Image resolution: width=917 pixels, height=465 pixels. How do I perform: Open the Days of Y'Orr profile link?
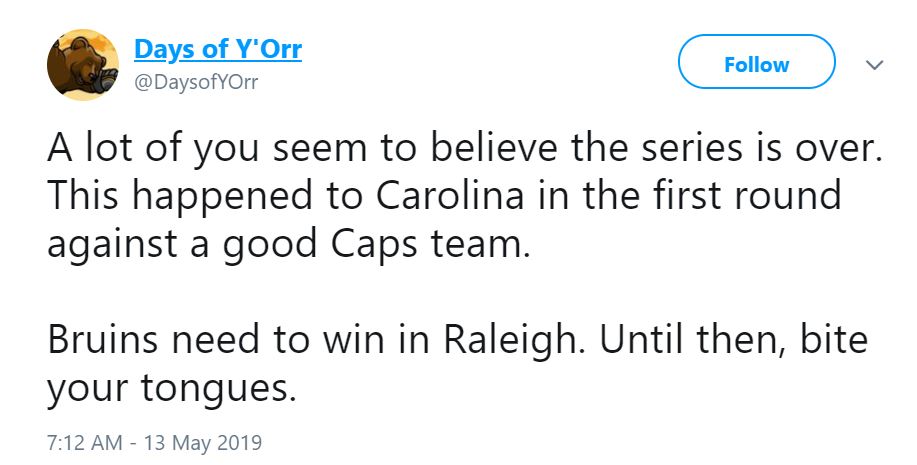(218, 49)
